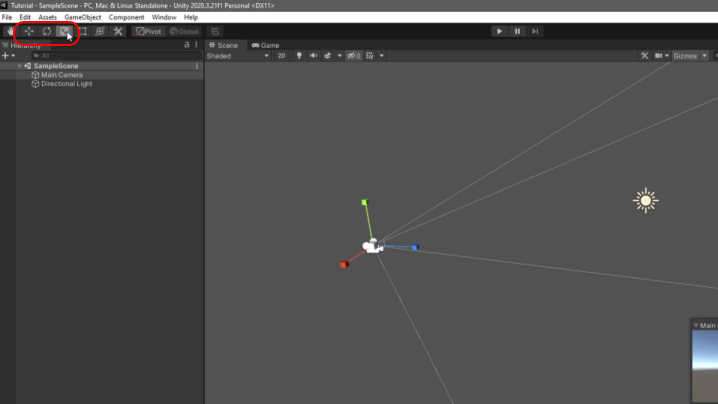Toggle scene grid visibility

click(x=370, y=56)
